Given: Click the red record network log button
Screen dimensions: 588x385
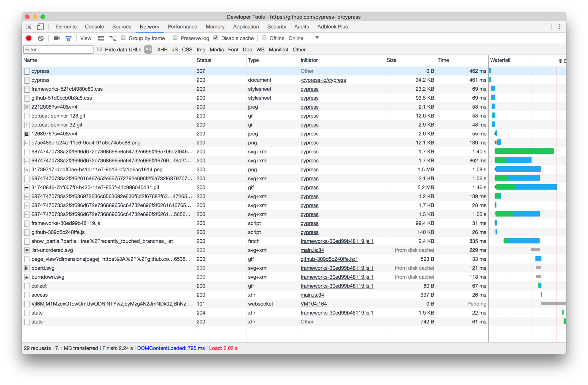Looking at the screenshot, I should [x=29, y=38].
